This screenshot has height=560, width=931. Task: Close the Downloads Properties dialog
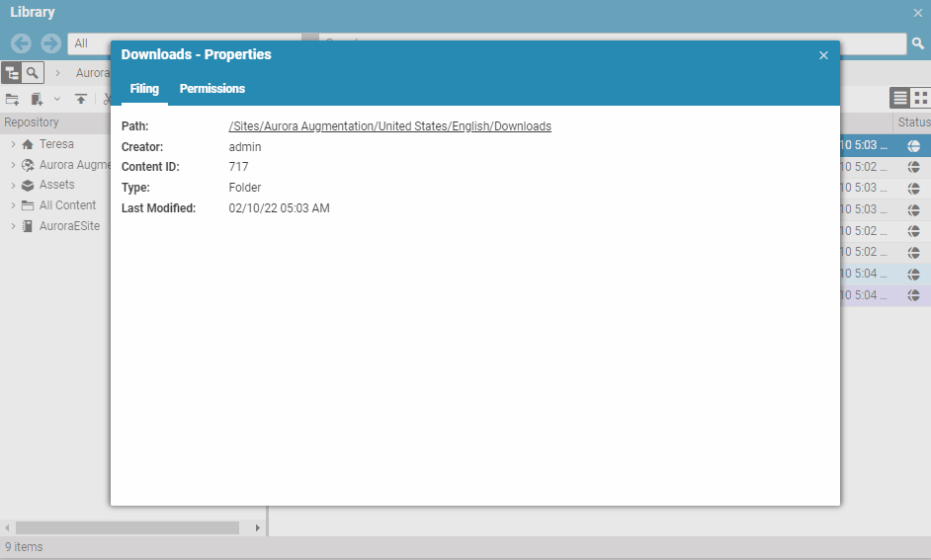pyautogui.click(x=823, y=55)
